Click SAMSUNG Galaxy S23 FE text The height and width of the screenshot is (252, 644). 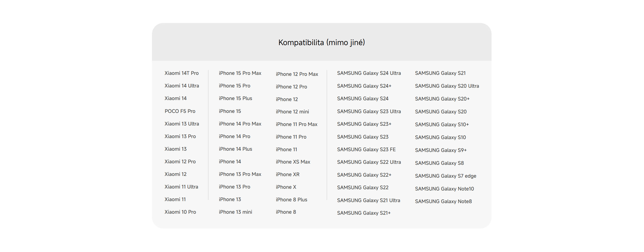(366, 149)
